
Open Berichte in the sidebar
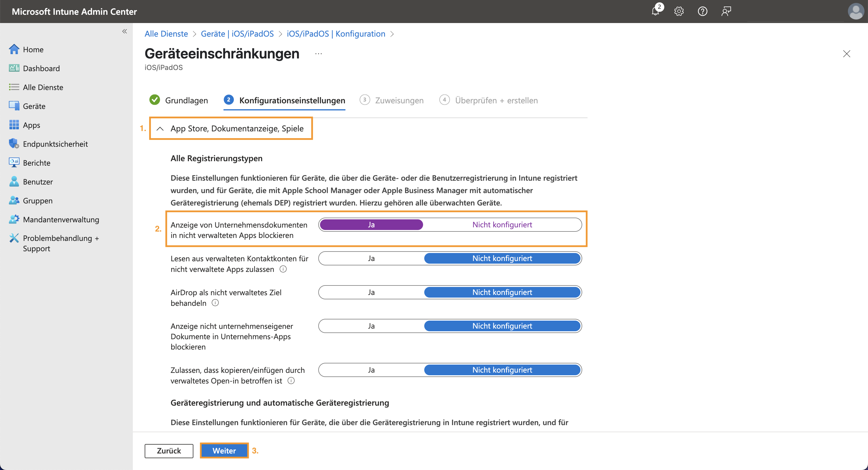click(x=36, y=163)
